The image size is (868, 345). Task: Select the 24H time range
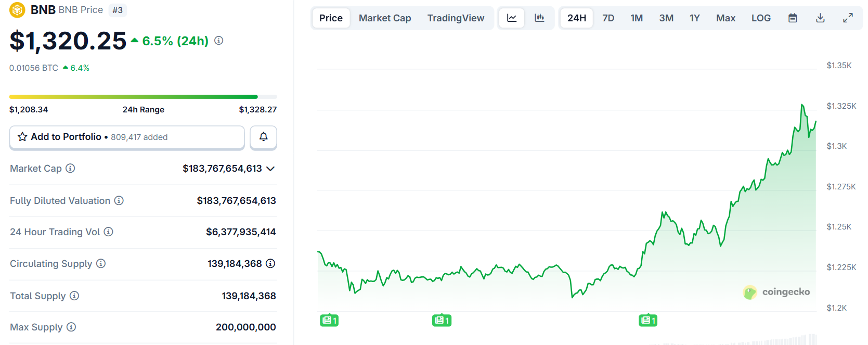tap(576, 18)
